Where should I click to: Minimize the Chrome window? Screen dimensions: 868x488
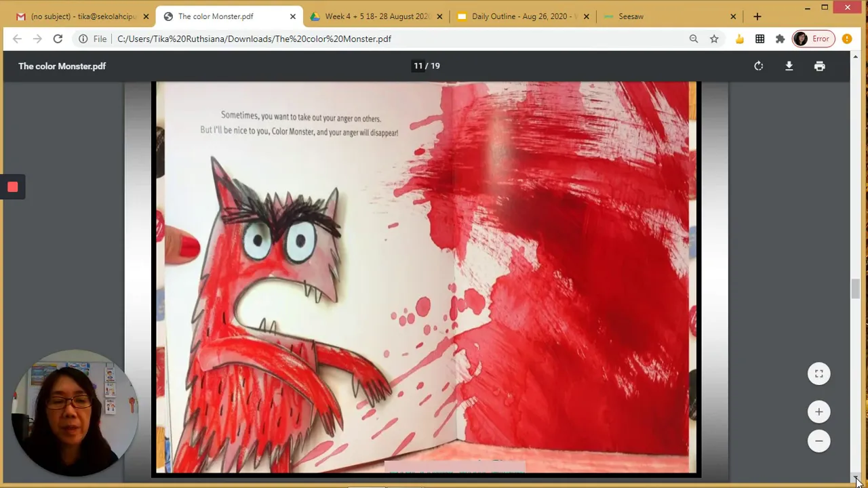tap(807, 7)
